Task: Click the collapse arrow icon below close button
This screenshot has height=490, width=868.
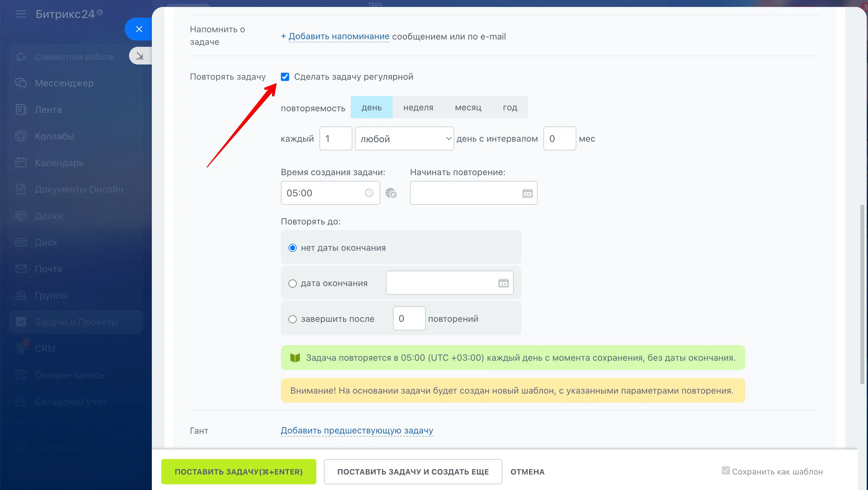Action: (x=140, y=56)
